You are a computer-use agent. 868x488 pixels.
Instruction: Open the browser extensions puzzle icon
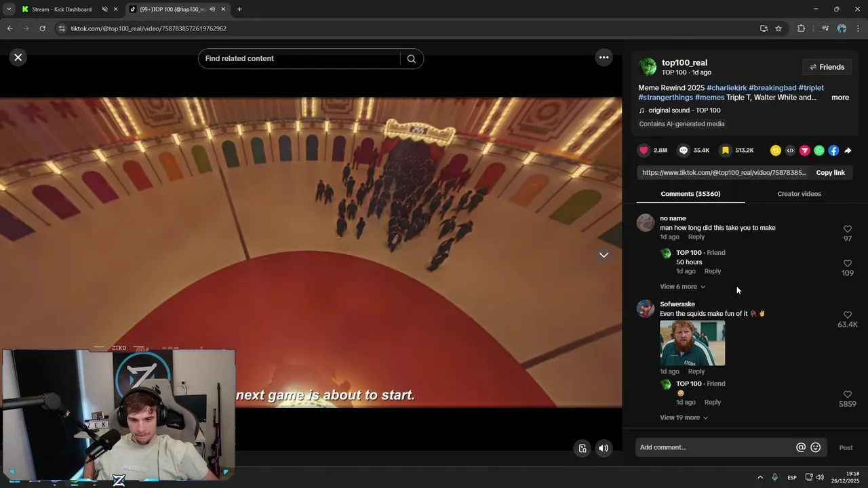click(x=802, y=28)
